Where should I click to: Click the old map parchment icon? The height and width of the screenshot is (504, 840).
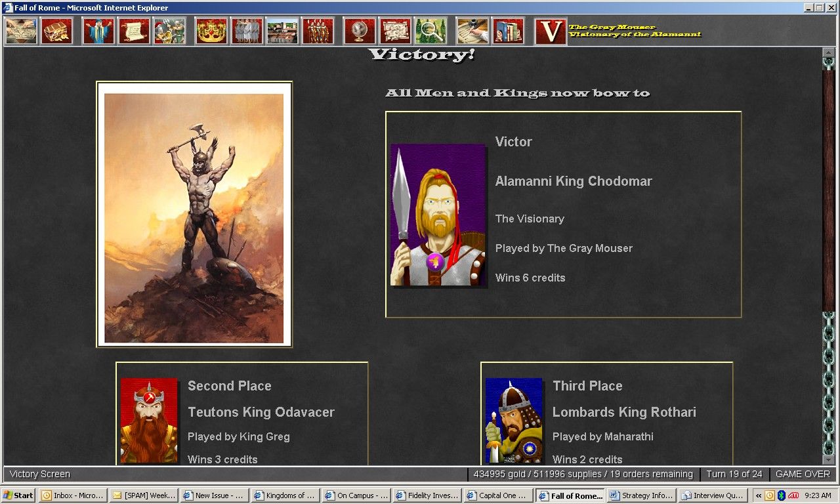click(x=395, y=31)
